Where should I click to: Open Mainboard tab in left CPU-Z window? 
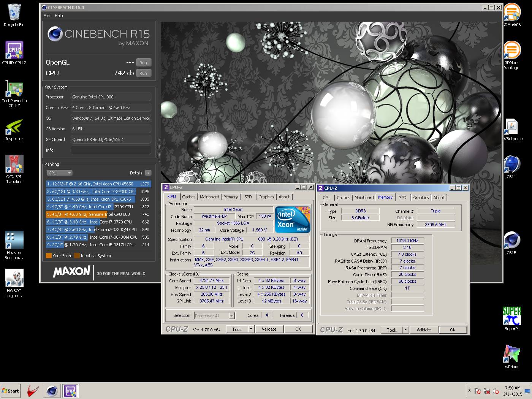[x=209, y=197]
